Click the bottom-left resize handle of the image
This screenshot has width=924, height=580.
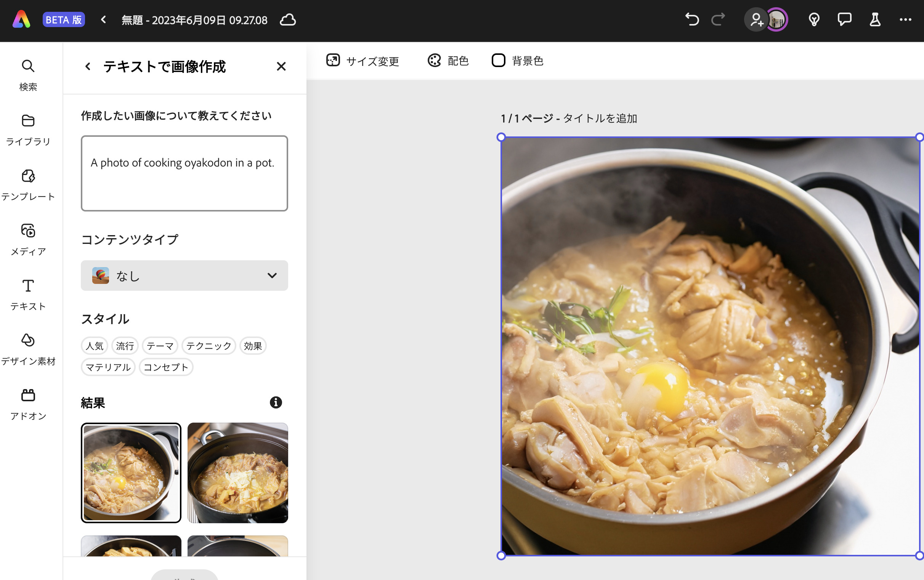click(501, 556)
